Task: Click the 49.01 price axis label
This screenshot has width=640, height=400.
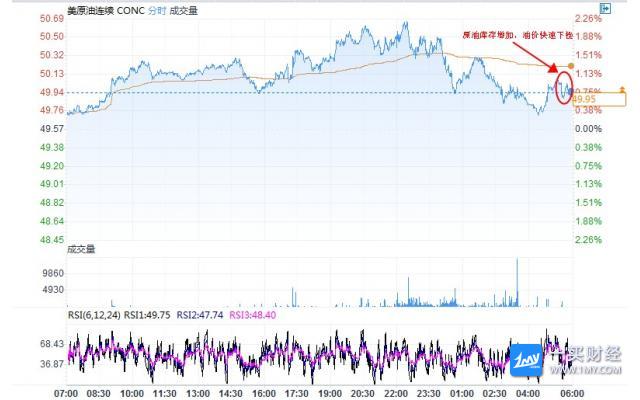Action: pos(52,184)
